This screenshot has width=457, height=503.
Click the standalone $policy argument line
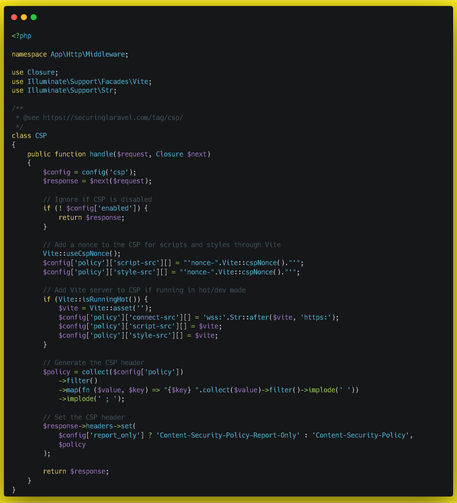pos(72,445)
